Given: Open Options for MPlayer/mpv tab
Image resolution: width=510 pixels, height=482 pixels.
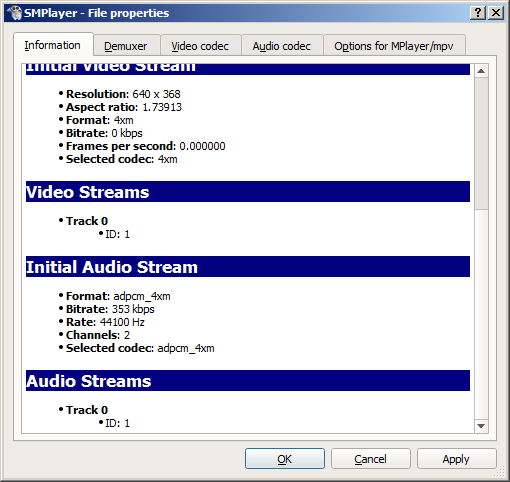Looking at the screenshot, I should click(394, 46).
